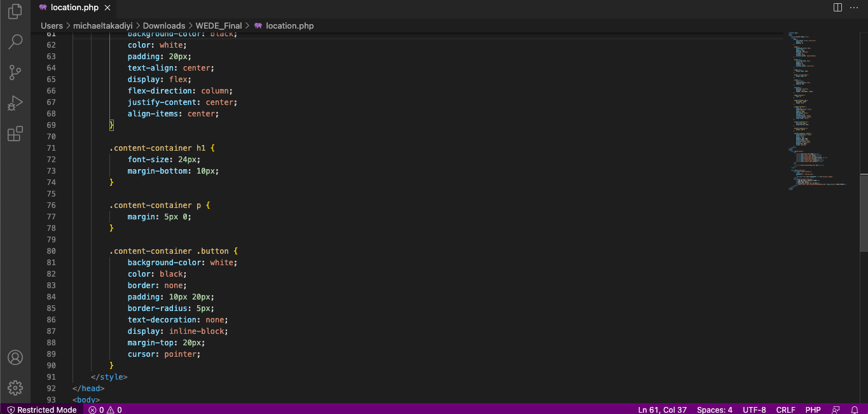Click the background-color: white line

click(183, 262)
